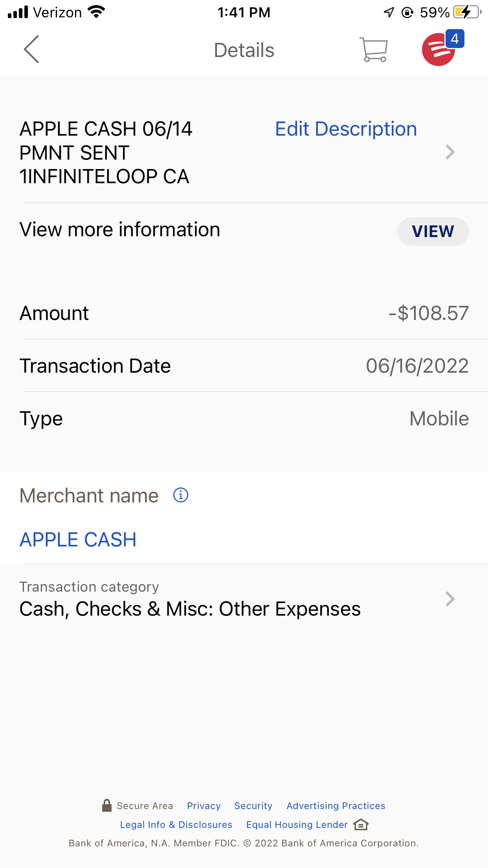
Task: Open the shopping cart icon
Action: pos(373,50)
